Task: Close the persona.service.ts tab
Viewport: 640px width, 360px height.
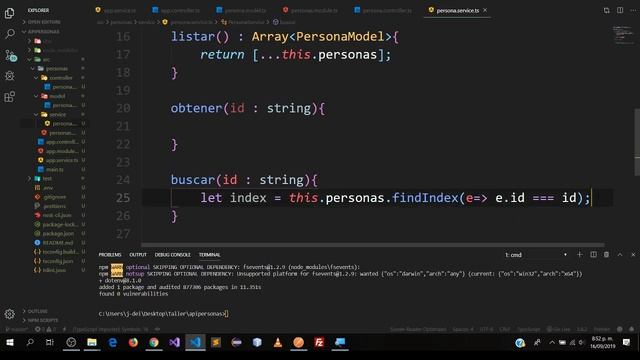Action: pyautogui.click(x=485, y=10)
